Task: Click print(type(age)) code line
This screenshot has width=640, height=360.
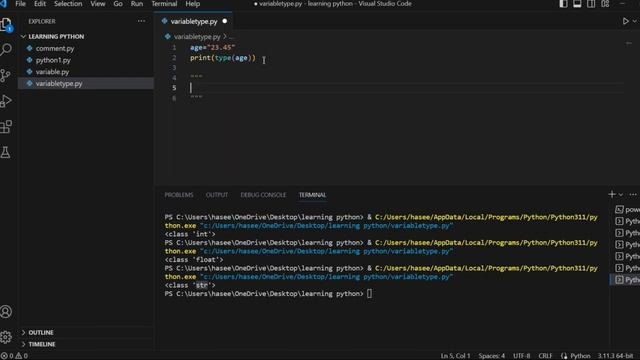Action: 222,58
